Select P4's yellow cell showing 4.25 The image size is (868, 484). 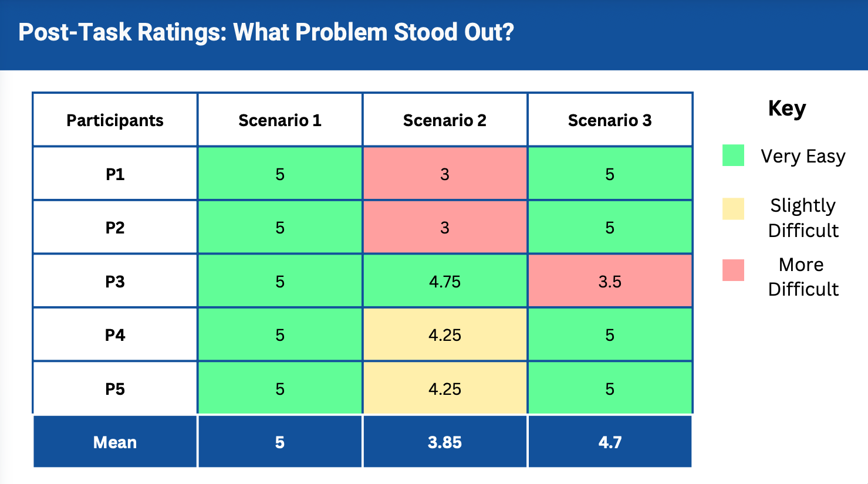click(x=445, y=335)
